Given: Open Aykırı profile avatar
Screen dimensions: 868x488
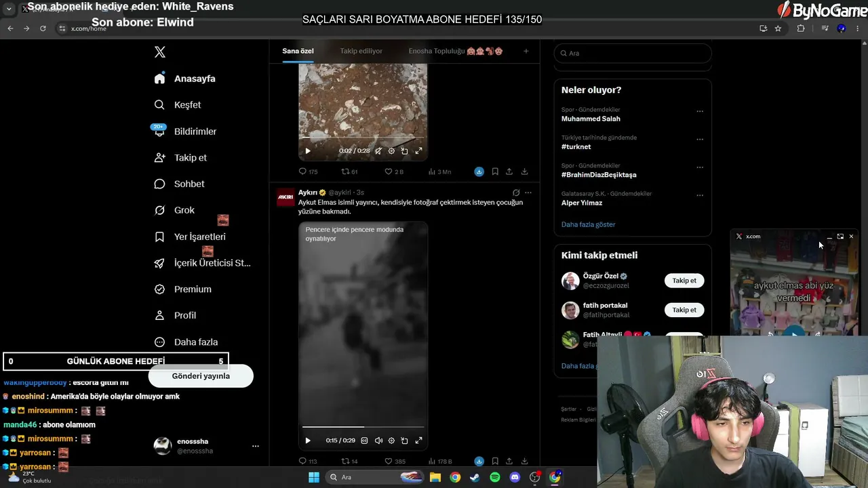Looking at the screenshot, I should [285, 197].
